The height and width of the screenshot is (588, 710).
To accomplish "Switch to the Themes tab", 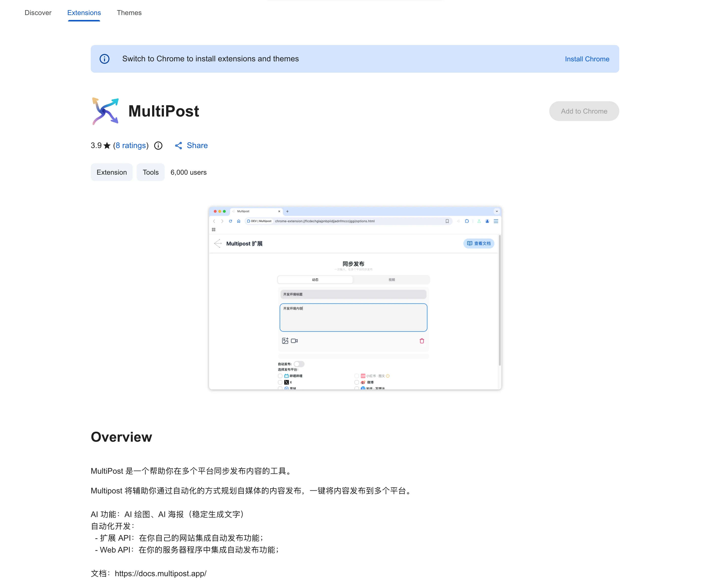I will pos(129,13).
